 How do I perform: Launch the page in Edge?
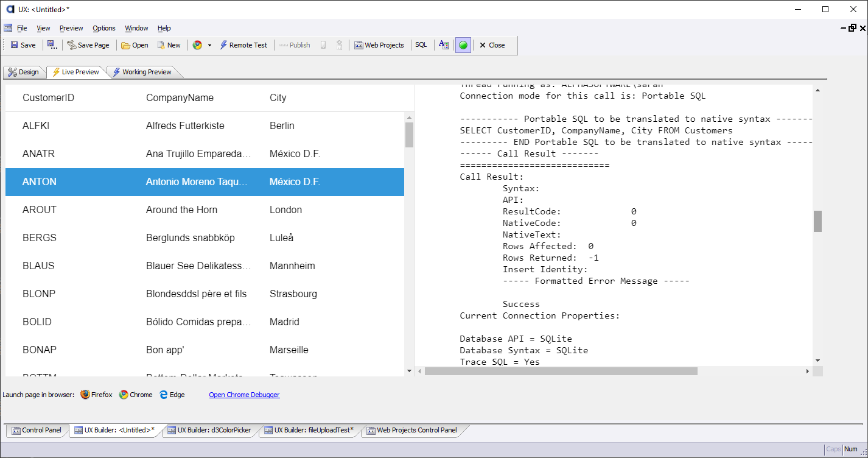[x=172, y=395]
